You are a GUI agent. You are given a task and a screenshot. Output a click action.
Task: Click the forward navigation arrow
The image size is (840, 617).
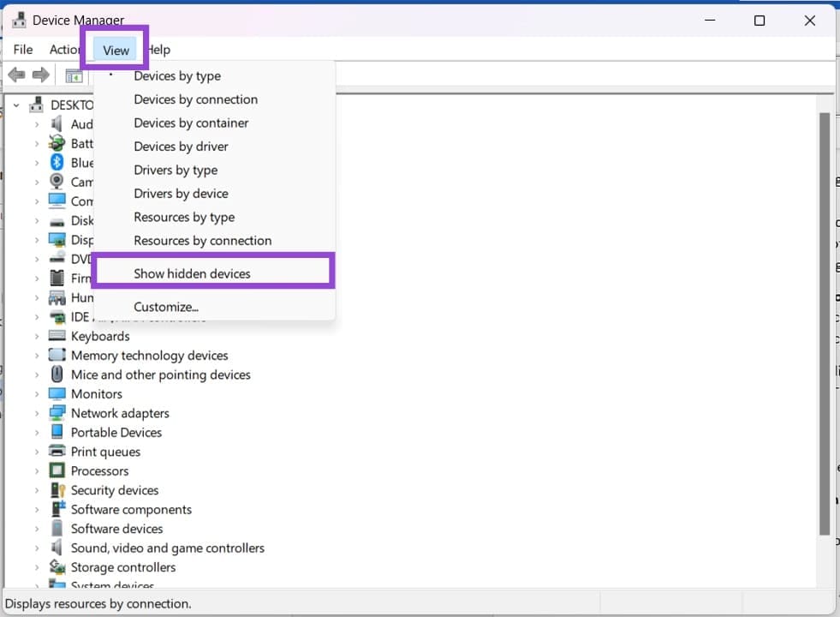(40, 75)
